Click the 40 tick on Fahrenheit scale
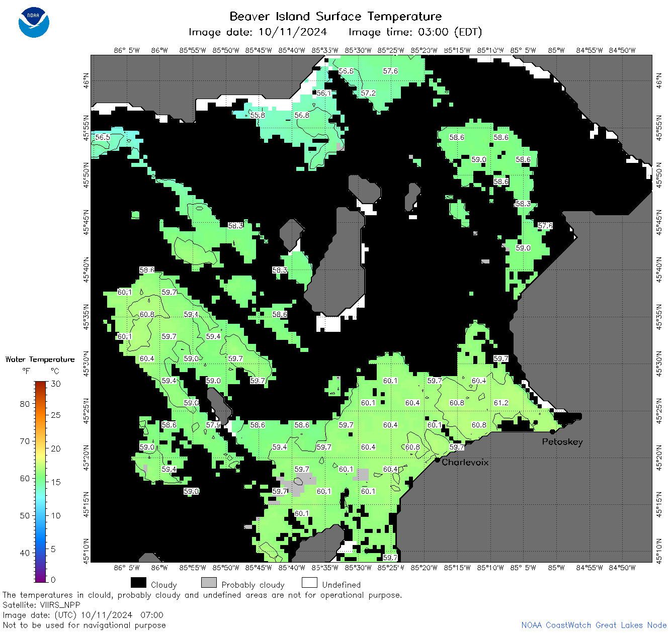Image resolution: width=672 pixels, height=633 pixels. [x=25, y=553]
